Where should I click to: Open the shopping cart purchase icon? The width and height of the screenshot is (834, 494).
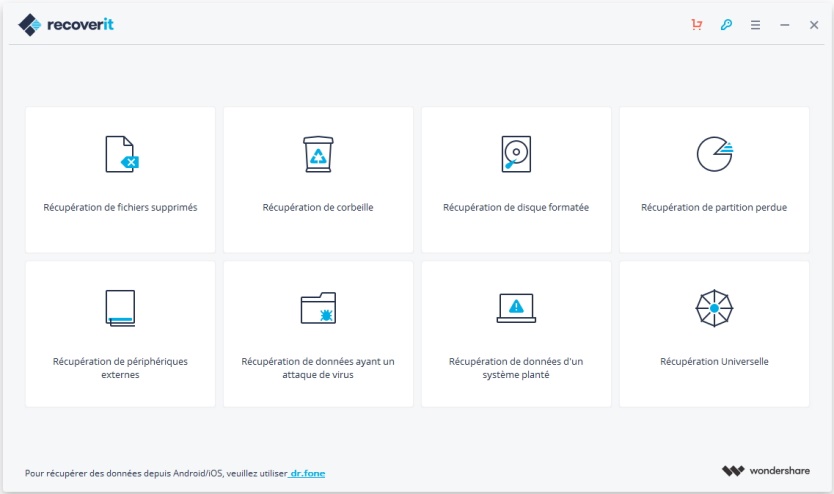[x=697, y=25]
